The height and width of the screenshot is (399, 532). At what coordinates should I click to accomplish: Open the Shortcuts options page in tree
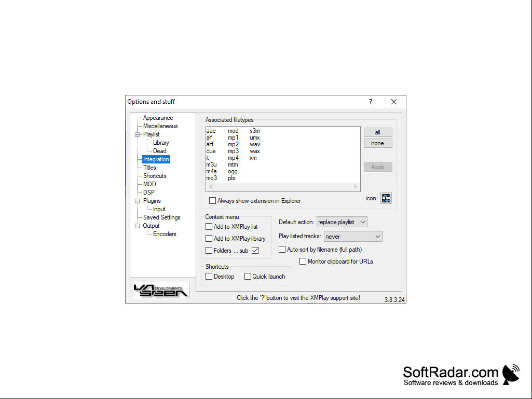pyautogui.click(x=155, y=176)
